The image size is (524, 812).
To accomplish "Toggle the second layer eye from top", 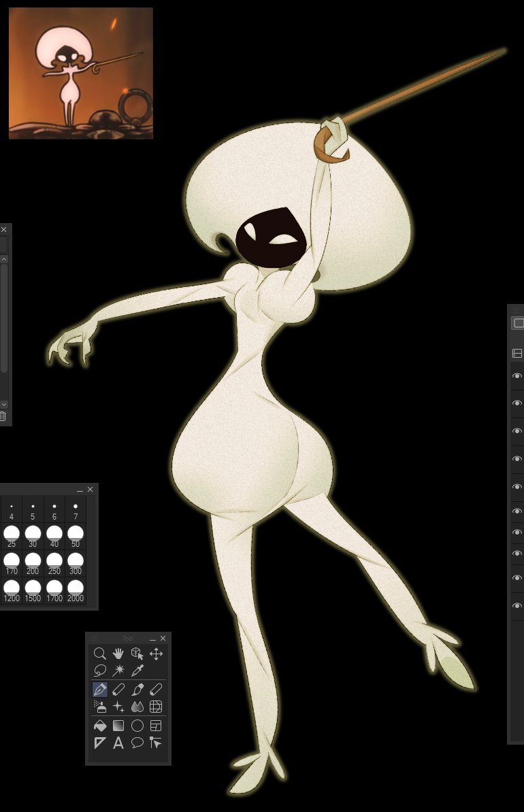I will 517,403.
